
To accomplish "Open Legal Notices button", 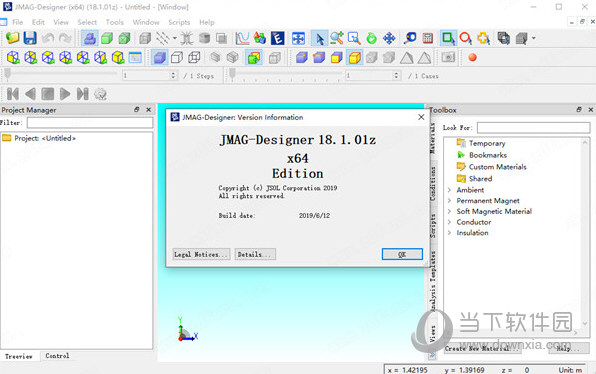I will coord(201,254).
